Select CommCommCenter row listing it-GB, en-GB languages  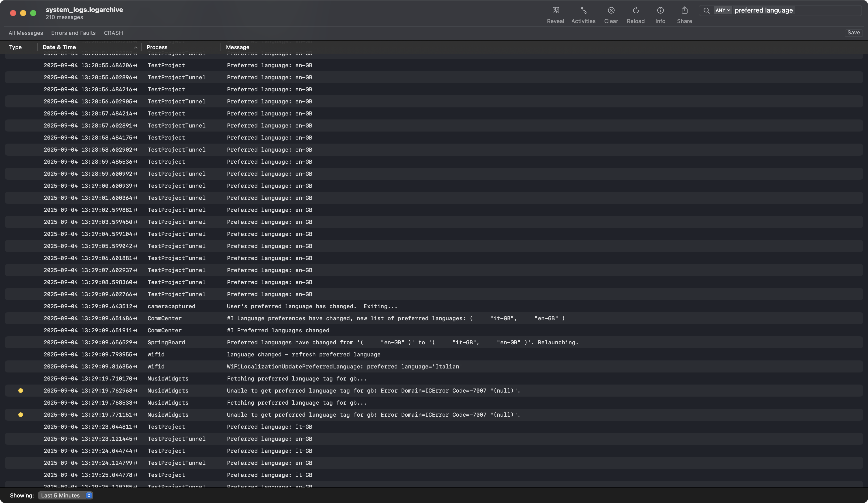(x=434, y=318)
